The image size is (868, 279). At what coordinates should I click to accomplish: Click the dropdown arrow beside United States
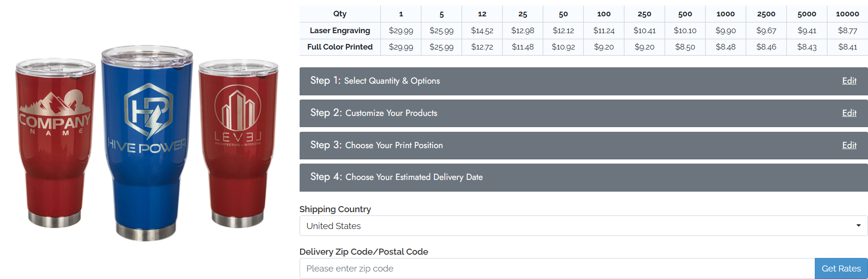pyautogui.click(x=858, y=226)
